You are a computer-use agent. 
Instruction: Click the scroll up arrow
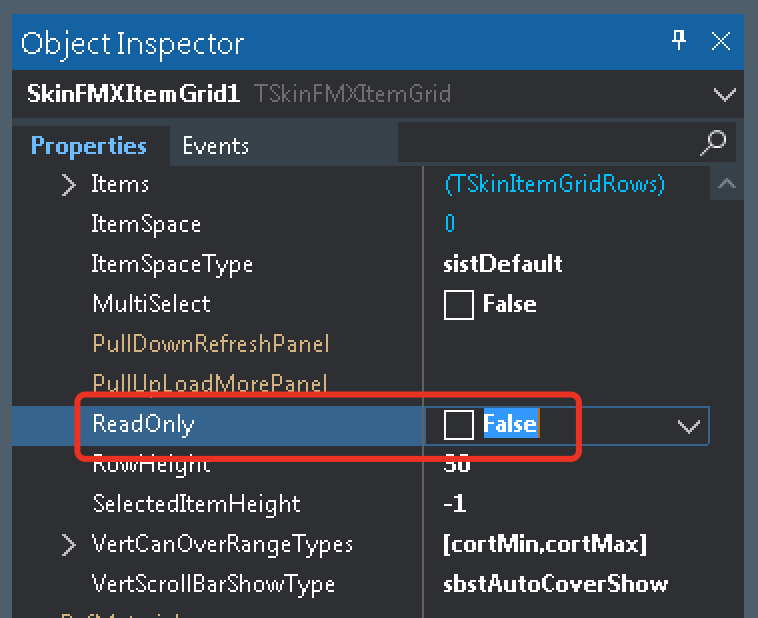[726, 184]
